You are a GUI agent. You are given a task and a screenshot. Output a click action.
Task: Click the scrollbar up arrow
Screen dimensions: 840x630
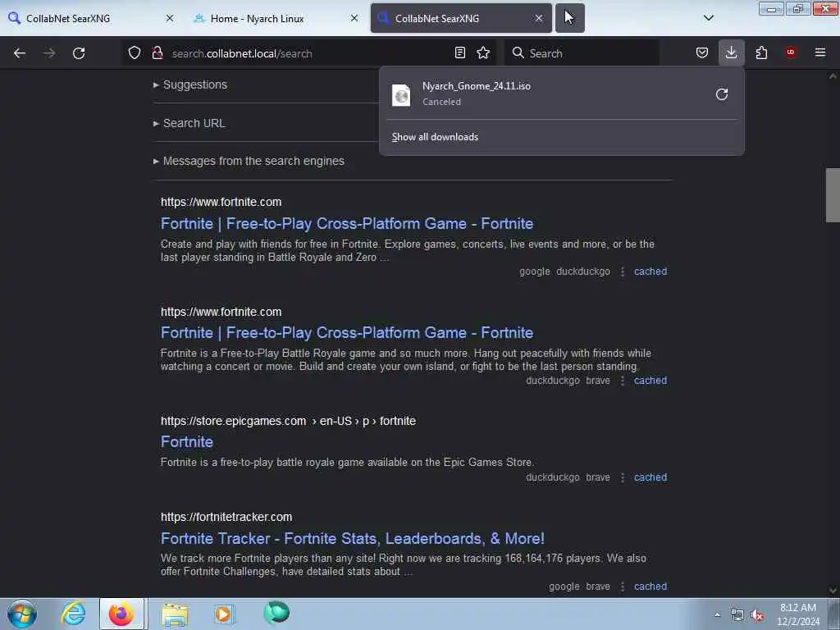(x=833, y=76)
